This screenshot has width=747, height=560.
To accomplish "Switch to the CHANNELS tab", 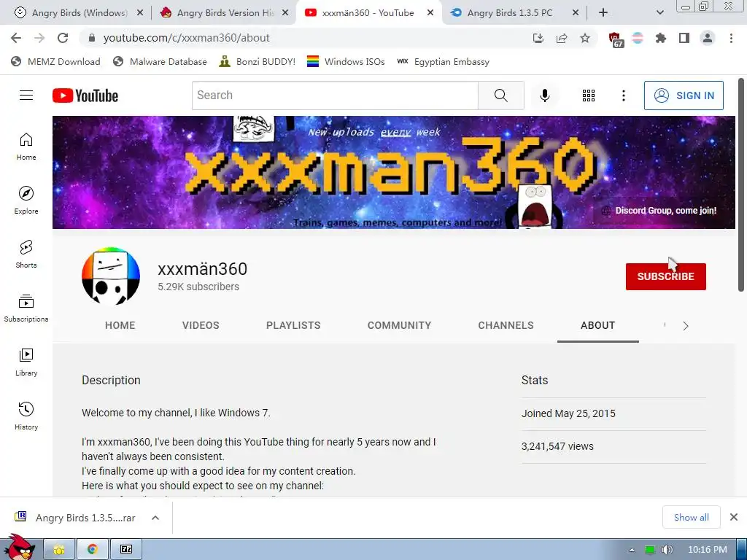I will tap(506, 326).
